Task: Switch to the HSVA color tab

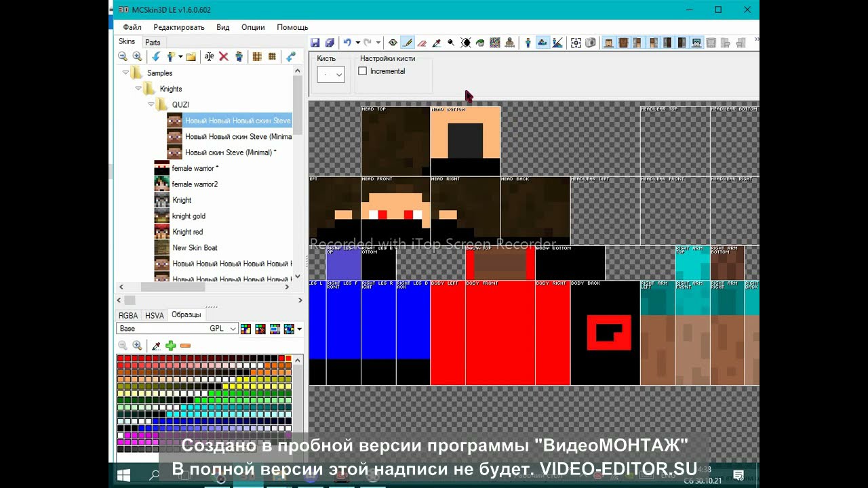Action: [x=155, y=315]
